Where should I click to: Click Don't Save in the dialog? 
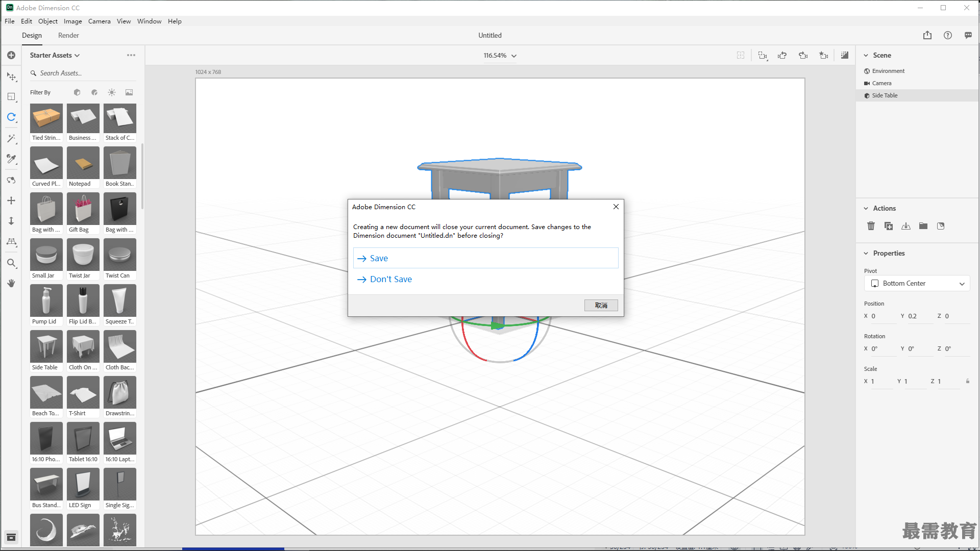pos(485,279)
